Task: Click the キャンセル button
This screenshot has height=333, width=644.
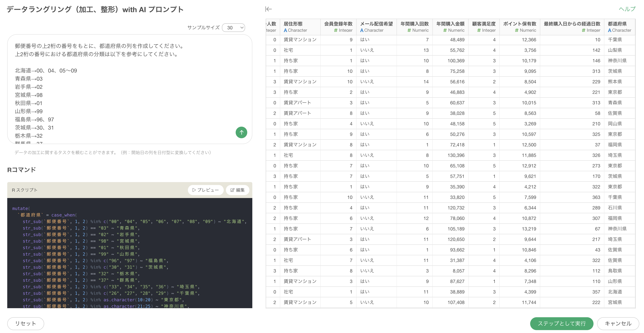Action: pyautogui.click(x=618, y=324)
